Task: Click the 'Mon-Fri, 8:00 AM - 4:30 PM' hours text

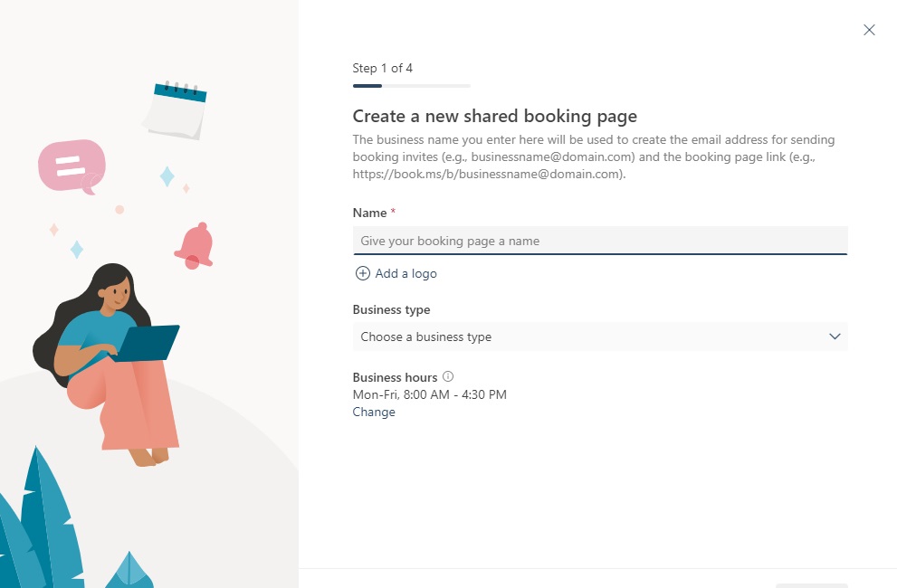Action: [x=430, y=394]
